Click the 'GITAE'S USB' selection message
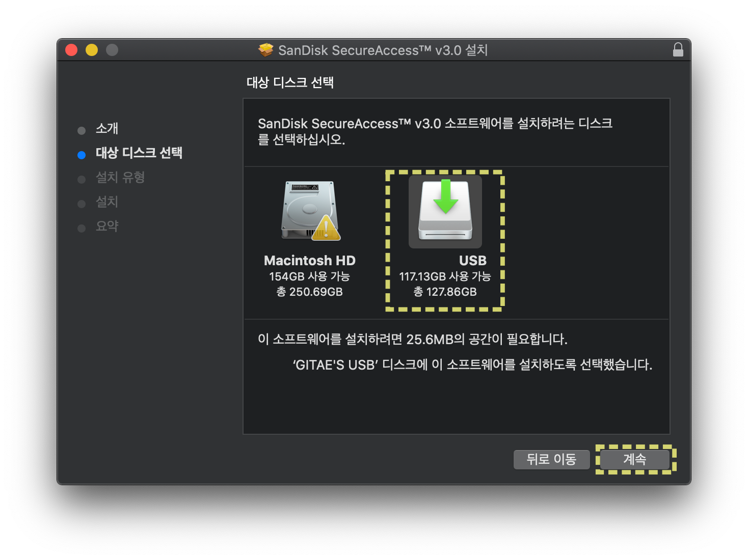The height and width of the screenshot is (560, 748). 472,365
